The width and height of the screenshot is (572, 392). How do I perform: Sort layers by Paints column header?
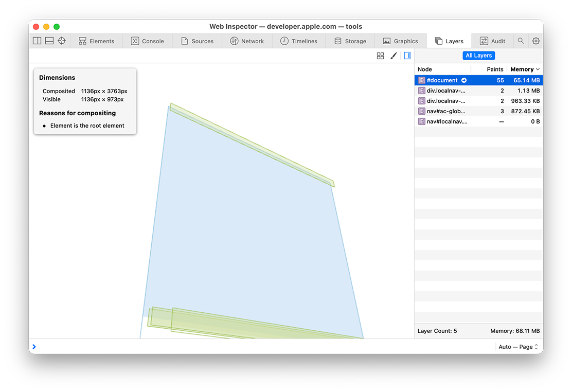click(494, 69)
